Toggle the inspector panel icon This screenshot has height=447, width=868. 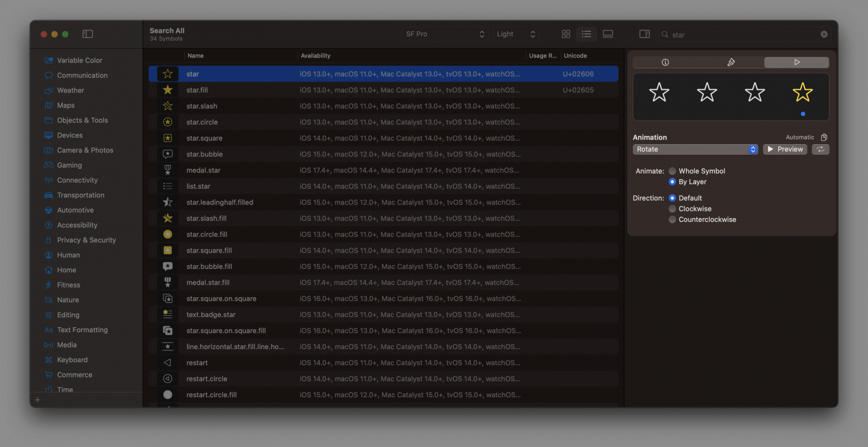point(644,34)
